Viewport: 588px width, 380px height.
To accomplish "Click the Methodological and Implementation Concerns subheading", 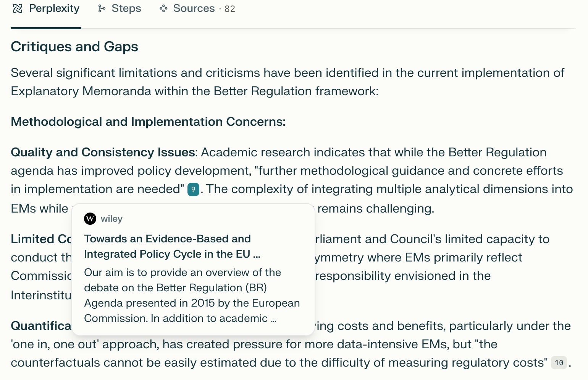I will [x=148, y=122].
